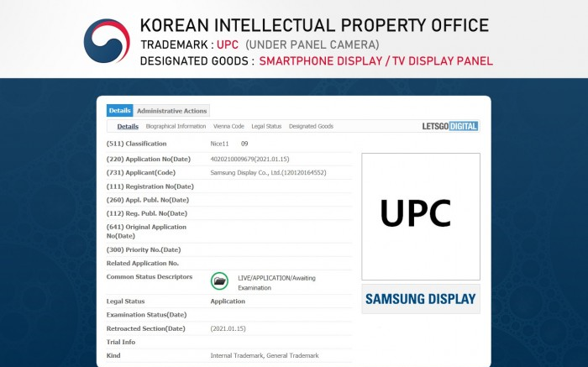588x367 pixels.
Task: Click the Kind label
Action: [x=113, y=355]
